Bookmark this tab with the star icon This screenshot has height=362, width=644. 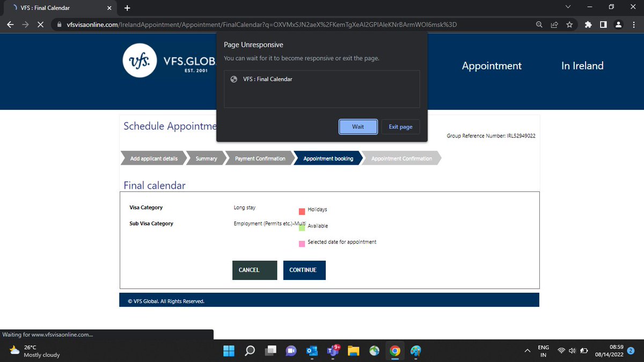(569, 25)
